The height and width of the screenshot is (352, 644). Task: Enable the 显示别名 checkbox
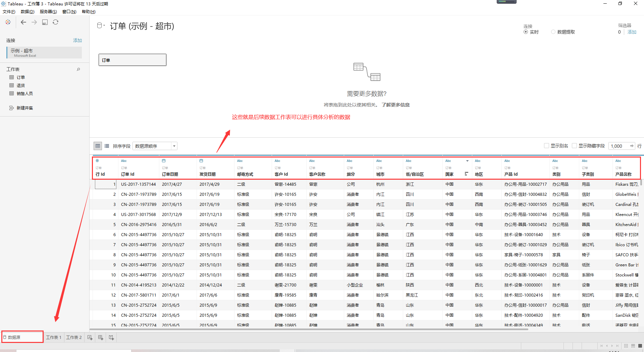(546, 146)
